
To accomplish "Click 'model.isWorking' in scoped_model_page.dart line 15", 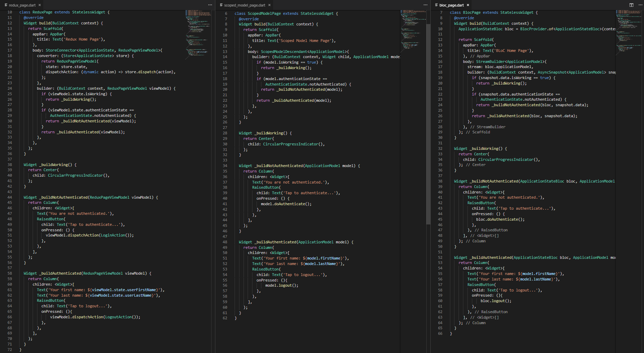I will 282,62.
